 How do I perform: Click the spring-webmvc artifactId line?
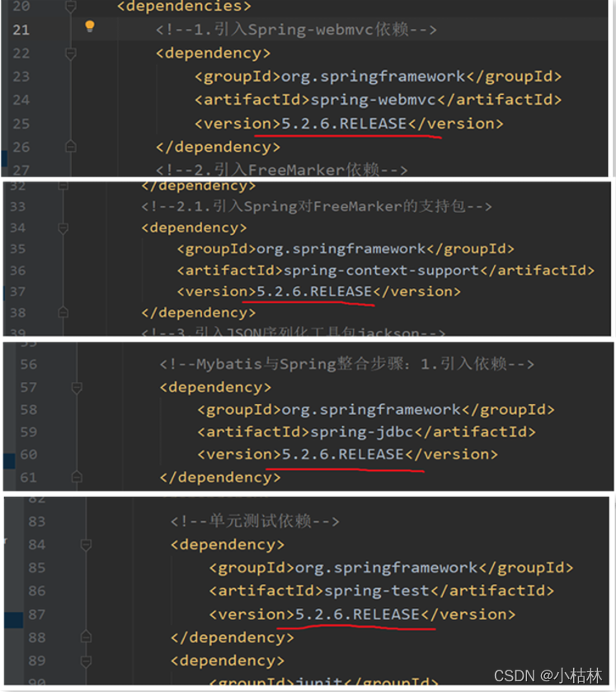[x=379, y=100]
